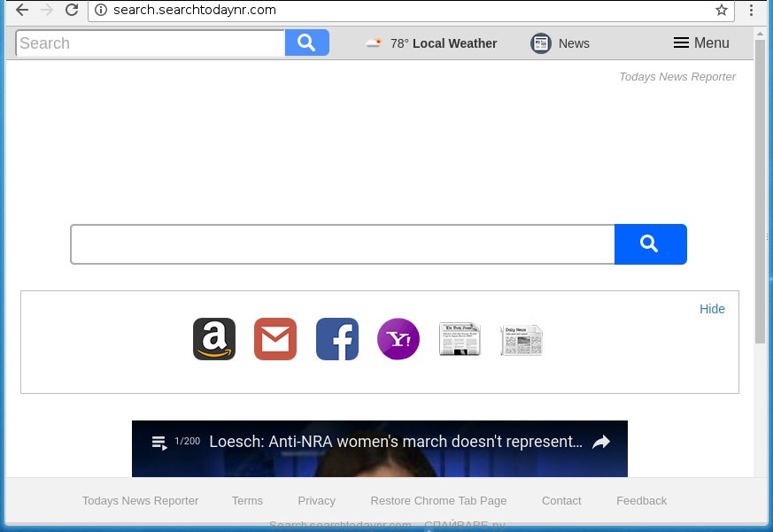Reload the page in the browser
The image size is (773, 532).
click(x=72, y=11)
